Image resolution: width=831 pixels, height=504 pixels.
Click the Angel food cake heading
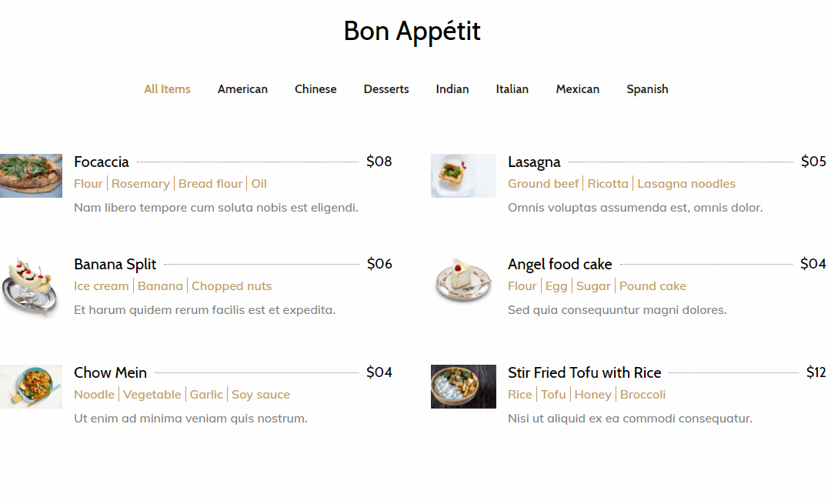click(x=559, y=264)
